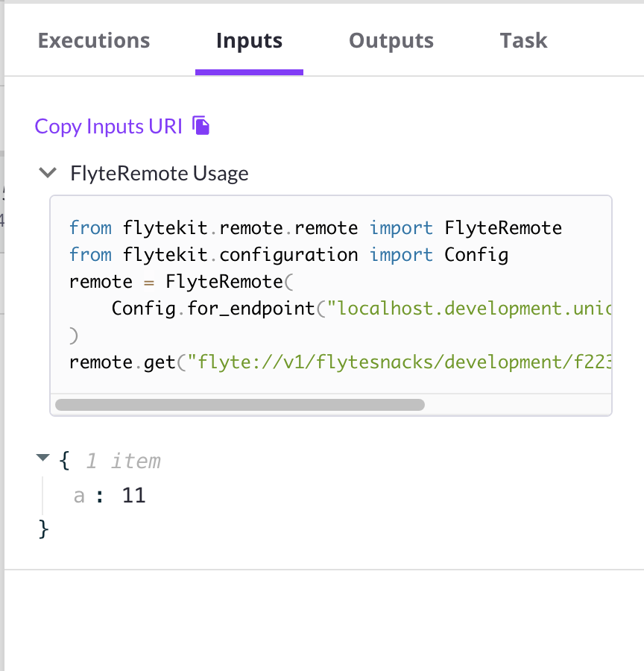The image size is (644, 671).
Task: Select the value 11 for key a
Action: click(134, 494)
